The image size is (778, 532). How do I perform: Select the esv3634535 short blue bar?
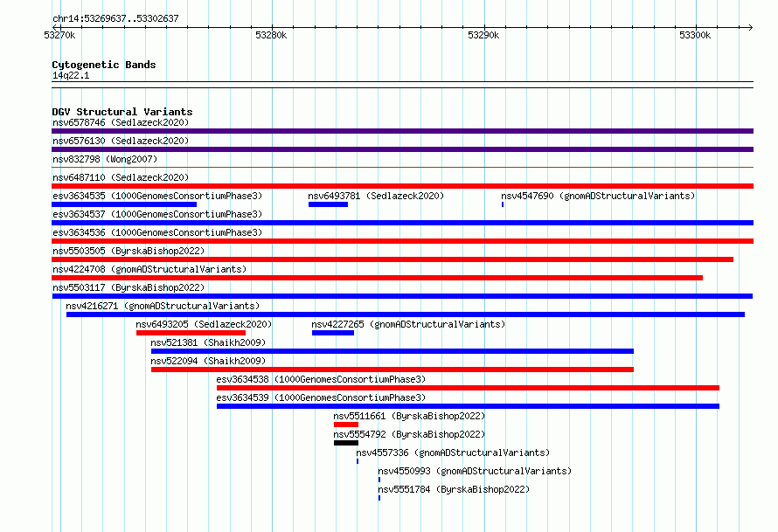tap(124, 204)
